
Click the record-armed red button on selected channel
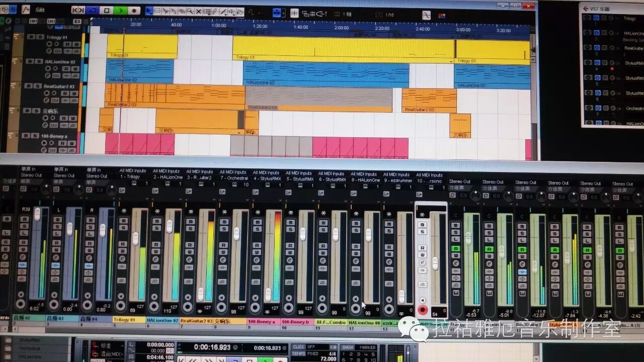(x=423, y=309)
